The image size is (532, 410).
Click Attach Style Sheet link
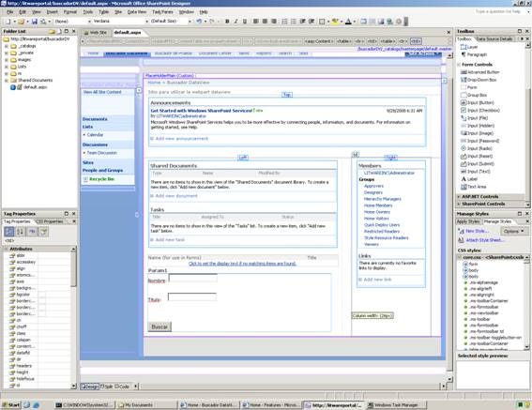[485, 240]
